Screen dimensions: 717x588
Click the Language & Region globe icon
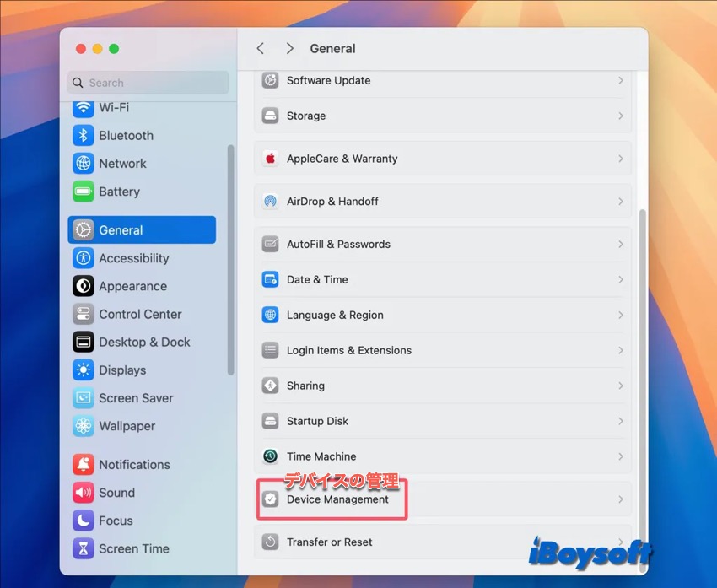point(270,315)
